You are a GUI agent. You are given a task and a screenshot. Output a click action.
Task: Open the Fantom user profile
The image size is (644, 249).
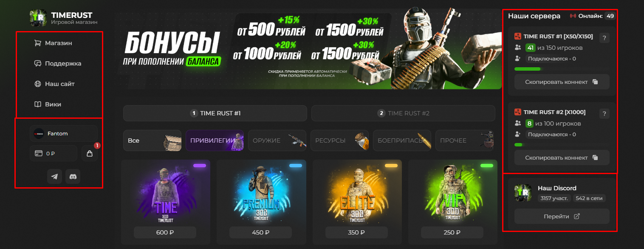point(64,134)
